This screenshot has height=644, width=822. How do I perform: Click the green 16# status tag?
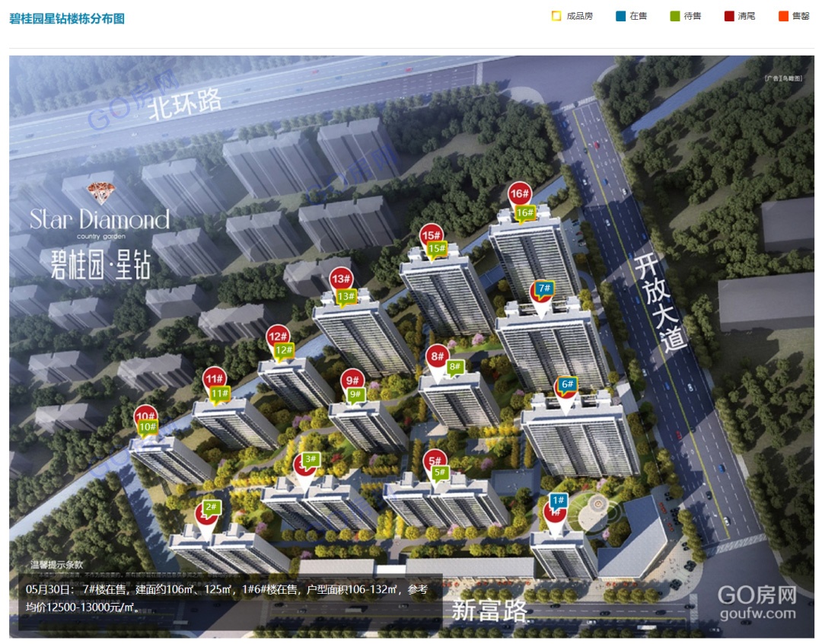point(524,213)
